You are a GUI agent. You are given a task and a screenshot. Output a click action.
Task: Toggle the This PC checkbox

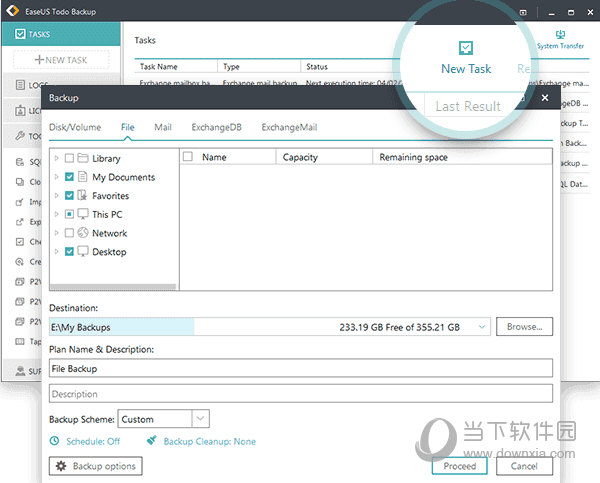tap(69, 214)
